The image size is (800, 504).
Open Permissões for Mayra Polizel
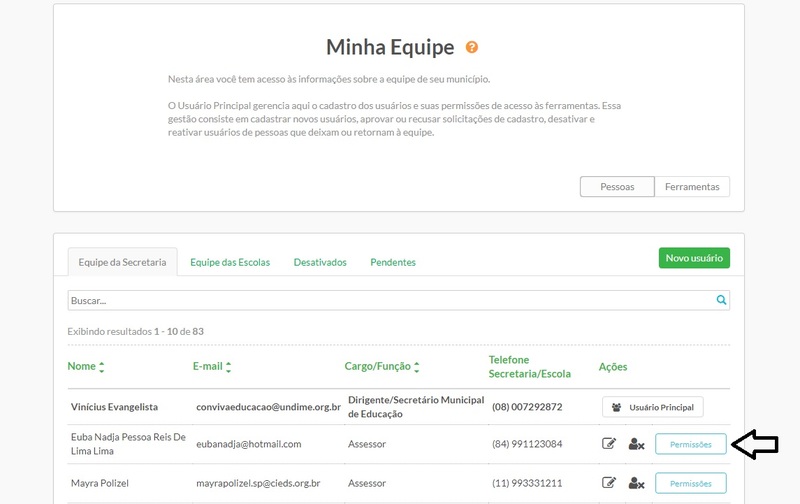point(690,483)
